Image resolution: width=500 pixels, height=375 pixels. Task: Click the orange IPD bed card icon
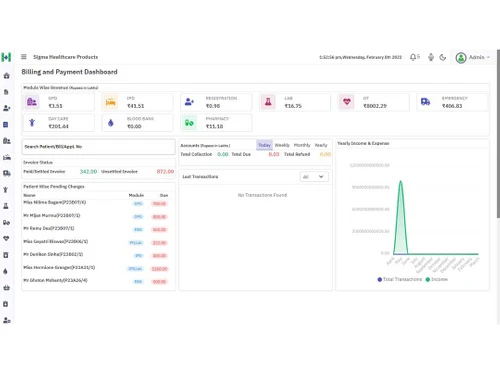(x=111, y=102)
